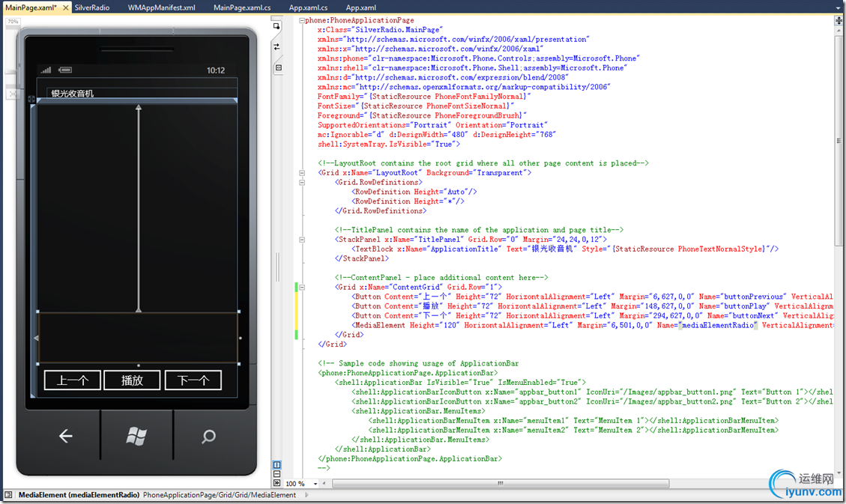Collapse the TitlePanel StackPanel code block
The height and width of the screenshot is (504, 846).
pyautogui.click(x=301, y=240)
